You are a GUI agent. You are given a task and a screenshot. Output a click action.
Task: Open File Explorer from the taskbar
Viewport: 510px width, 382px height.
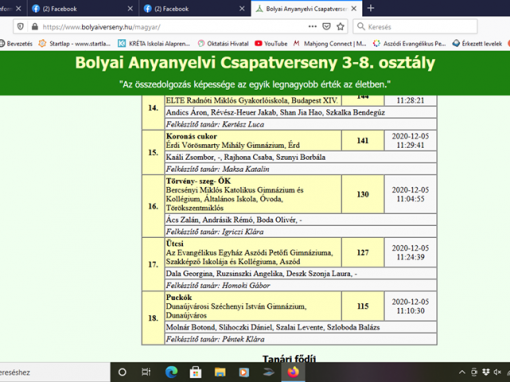click(x=220, y=372)
